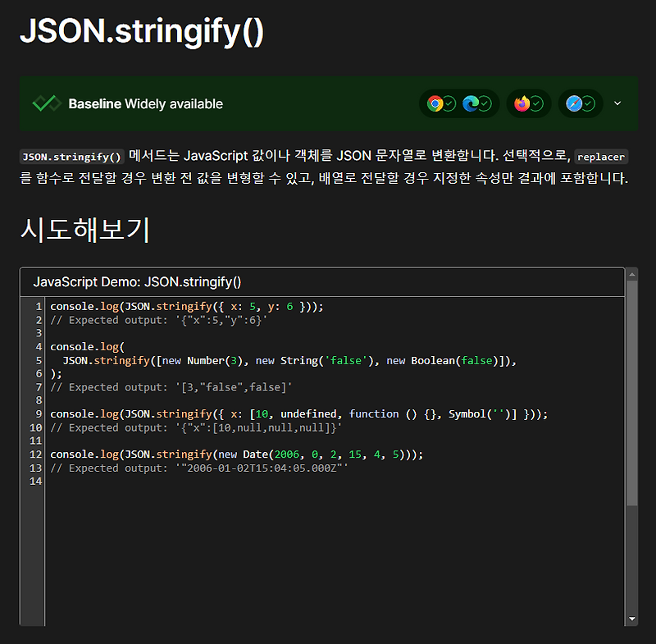
Task: Click line 9 containing Symbol('')
Action: [x=298, y=413]
